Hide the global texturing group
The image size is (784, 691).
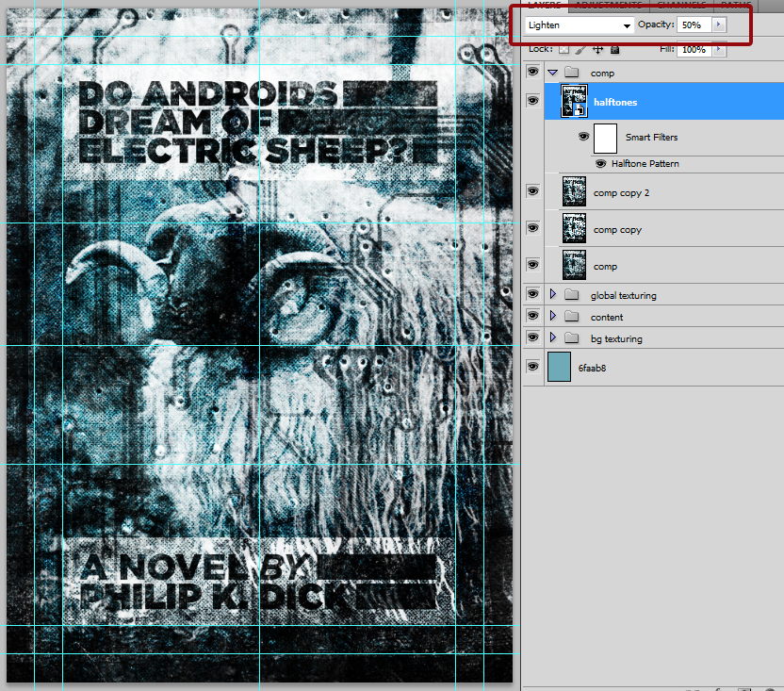[533, 294]
